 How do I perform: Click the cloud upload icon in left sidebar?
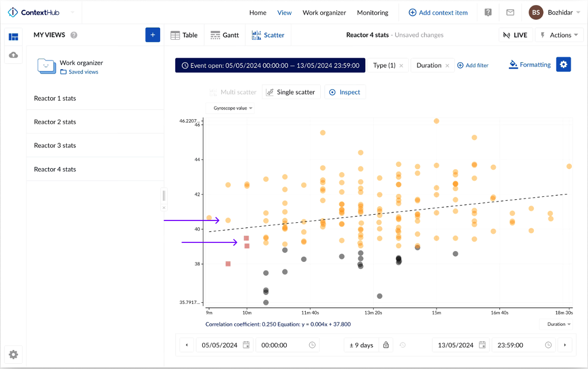coord(13,55)
